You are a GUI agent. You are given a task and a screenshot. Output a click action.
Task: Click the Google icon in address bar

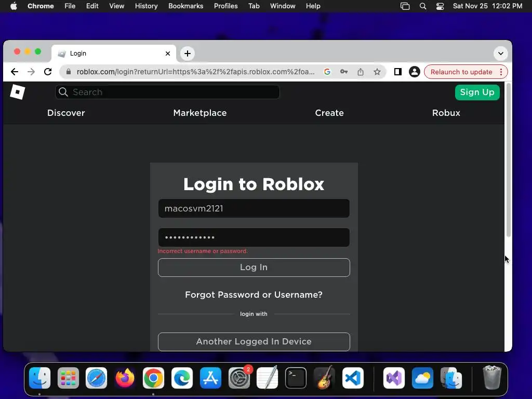coord(327,72)
